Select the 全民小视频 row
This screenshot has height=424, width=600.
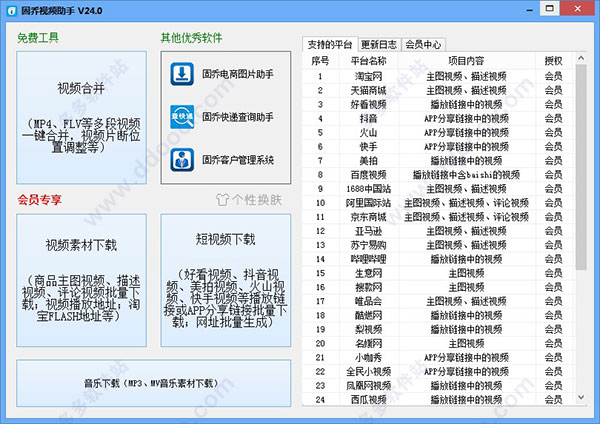[439, 372]
